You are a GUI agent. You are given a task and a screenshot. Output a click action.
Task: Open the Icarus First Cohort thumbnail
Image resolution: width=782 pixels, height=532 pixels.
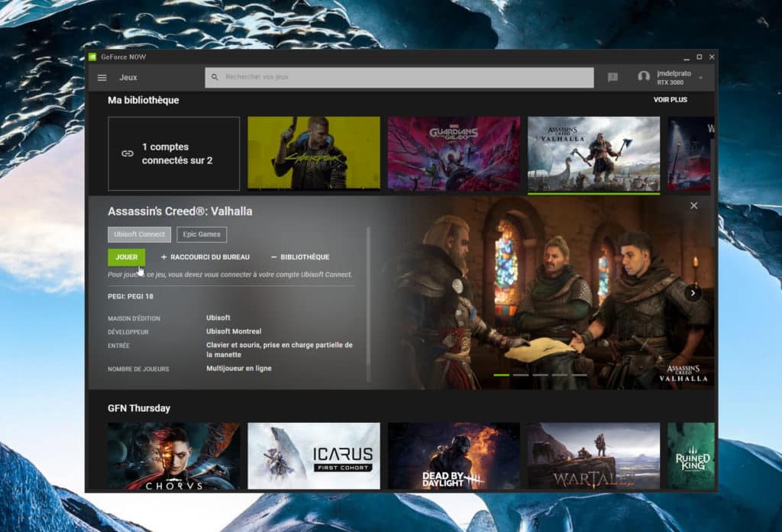(x=314, y=456)
